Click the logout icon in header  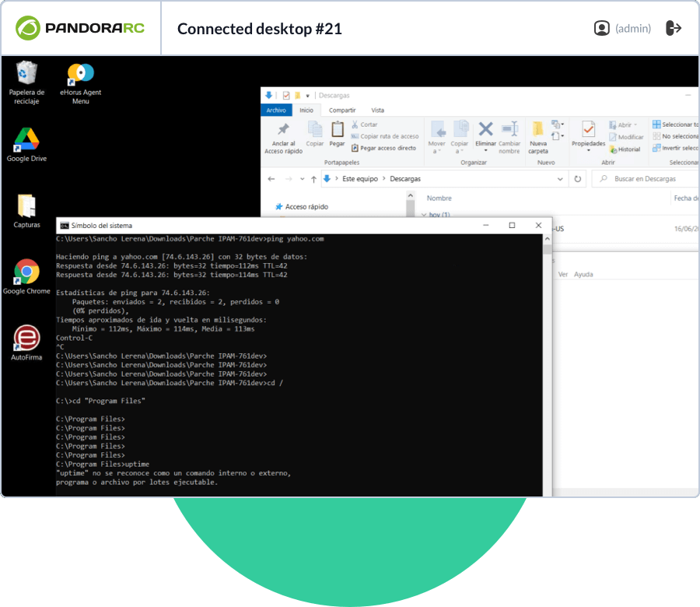coord(674,28)
